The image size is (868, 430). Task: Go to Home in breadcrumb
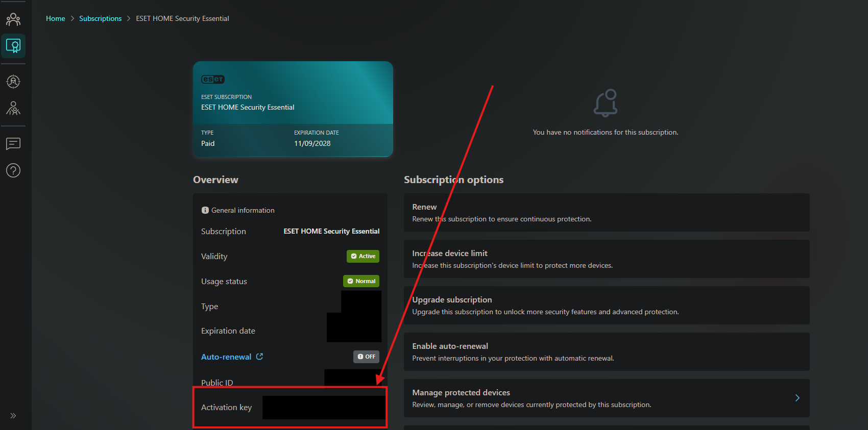56,18
